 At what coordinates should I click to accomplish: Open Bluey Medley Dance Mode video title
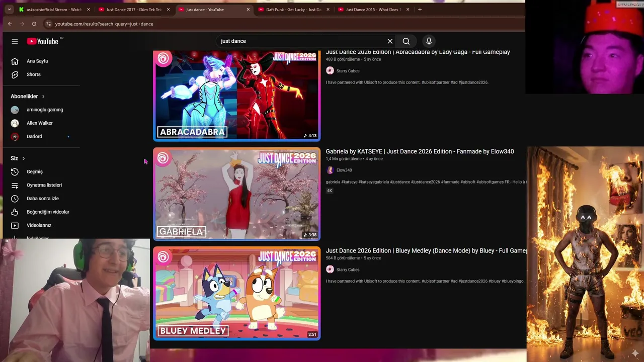426,250
